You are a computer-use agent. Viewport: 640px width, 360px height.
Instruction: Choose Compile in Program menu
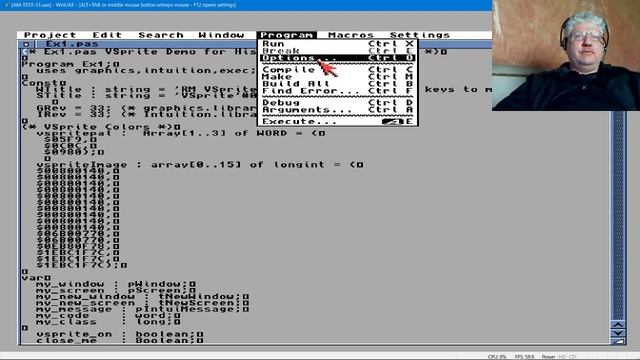click(x=338, y=70)
